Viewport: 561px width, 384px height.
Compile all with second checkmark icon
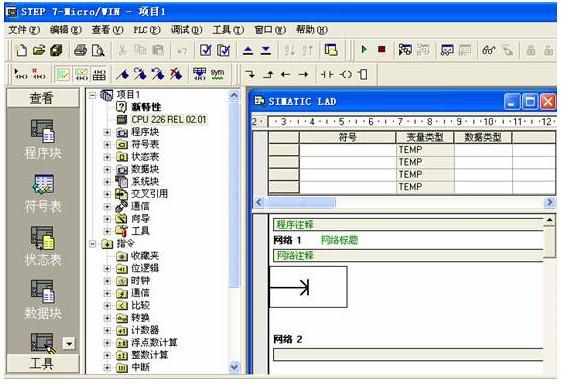224,50
